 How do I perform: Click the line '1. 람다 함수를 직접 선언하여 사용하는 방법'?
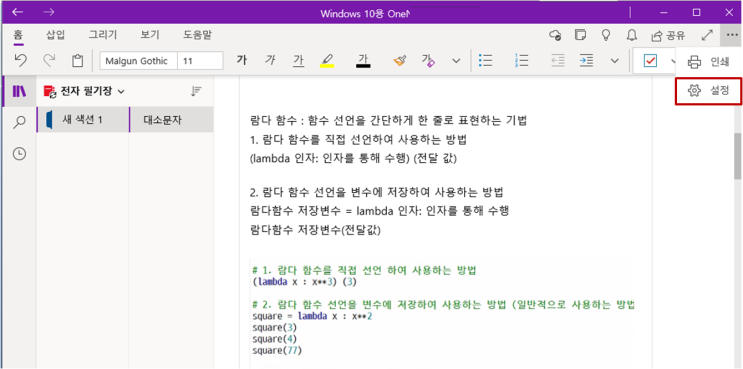click(x=359, y=140)
